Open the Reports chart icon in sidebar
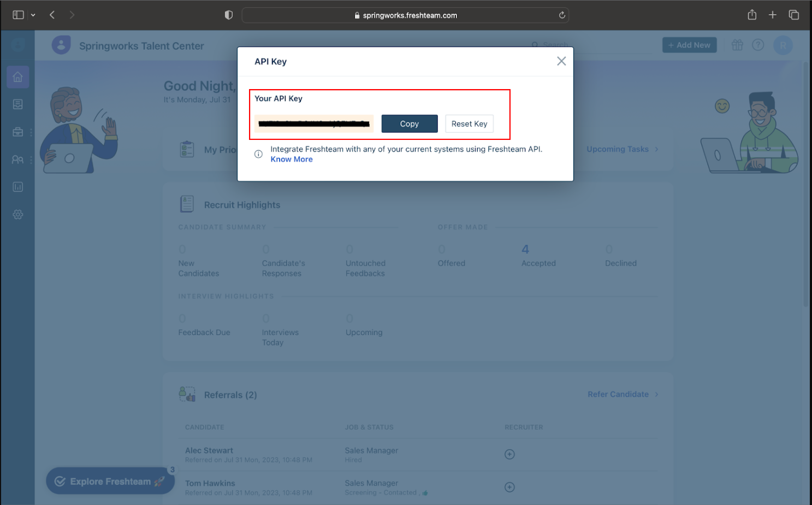Image resolution: width=812 pixels, height=505 pixels. pos(18,187)
